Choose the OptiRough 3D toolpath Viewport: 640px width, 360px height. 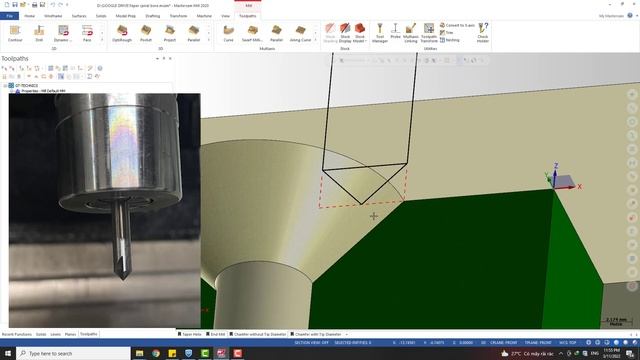pos(122,33)
